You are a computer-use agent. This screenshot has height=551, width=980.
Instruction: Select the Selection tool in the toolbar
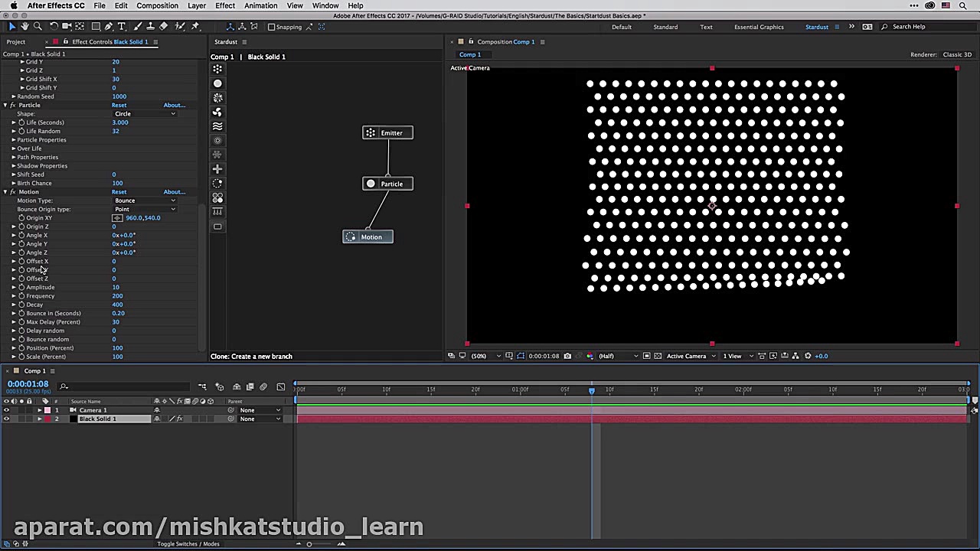tap(11, 26)
